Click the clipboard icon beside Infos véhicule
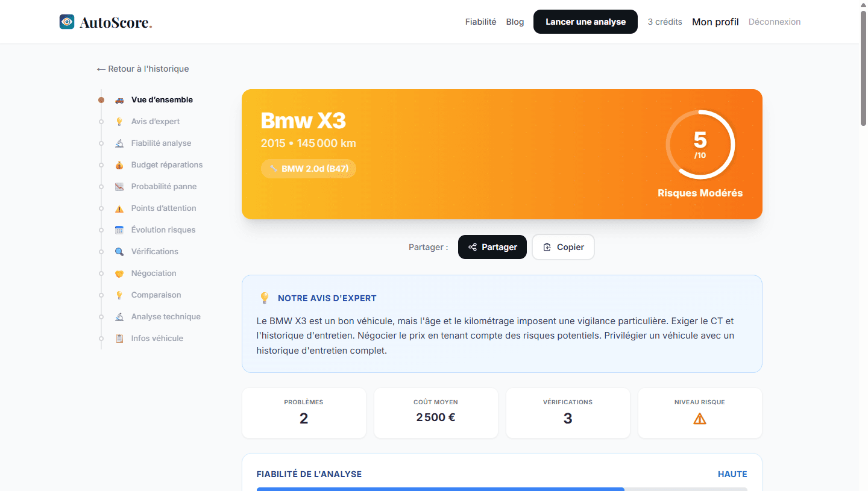868x491 pixels. [x=119, y=339]
